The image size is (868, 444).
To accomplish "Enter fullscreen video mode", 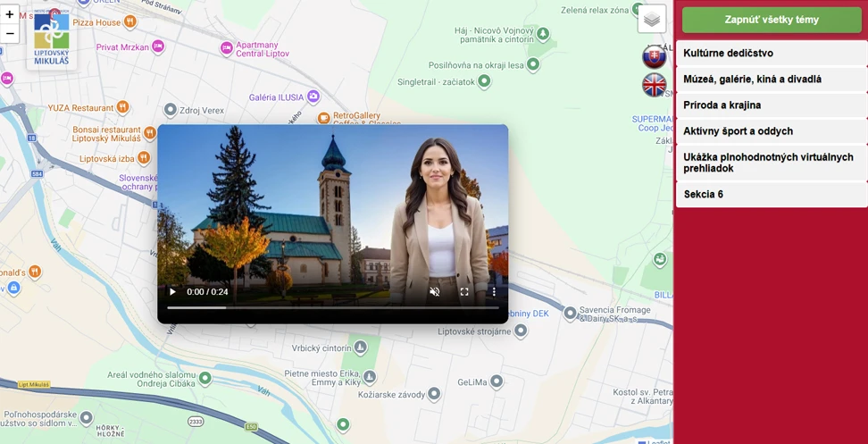I will (x=464, y=292).
